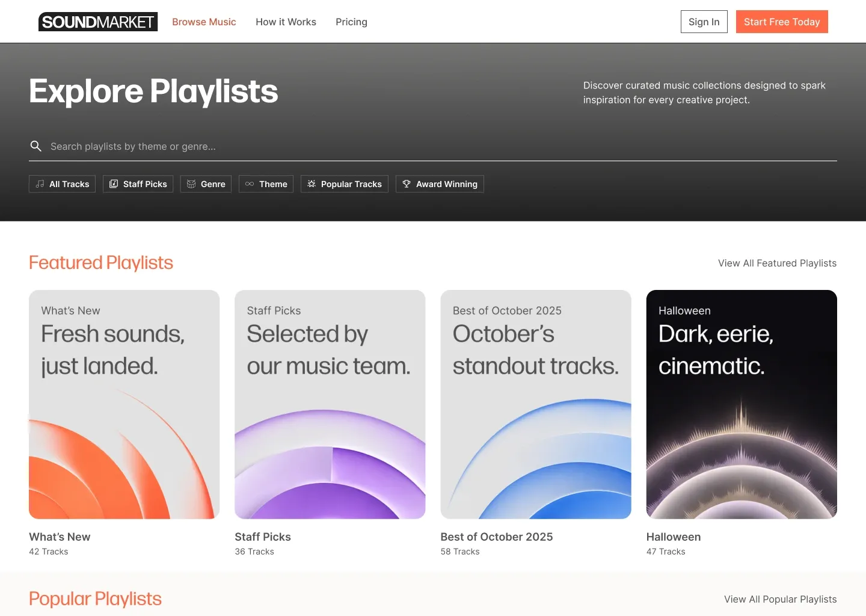Screen dimensions: 866x616
Task: Click the infinity icon on Theme
Action: 250,184
